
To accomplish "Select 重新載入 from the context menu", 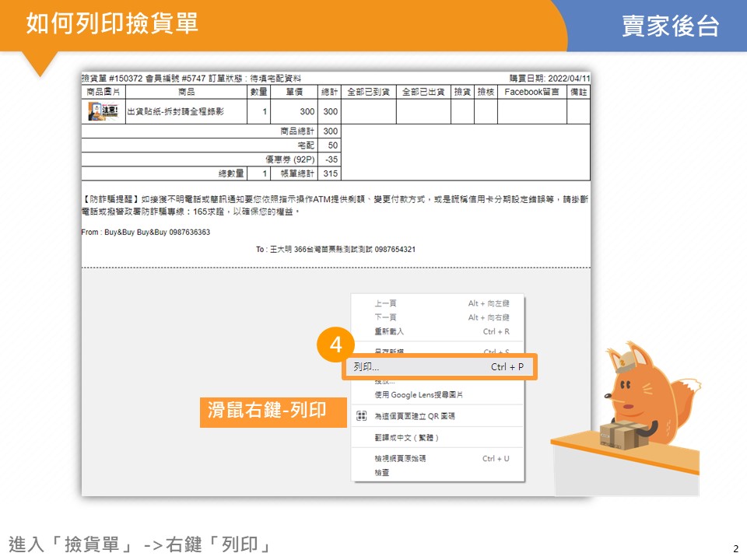I will click(x=389, y=331).
